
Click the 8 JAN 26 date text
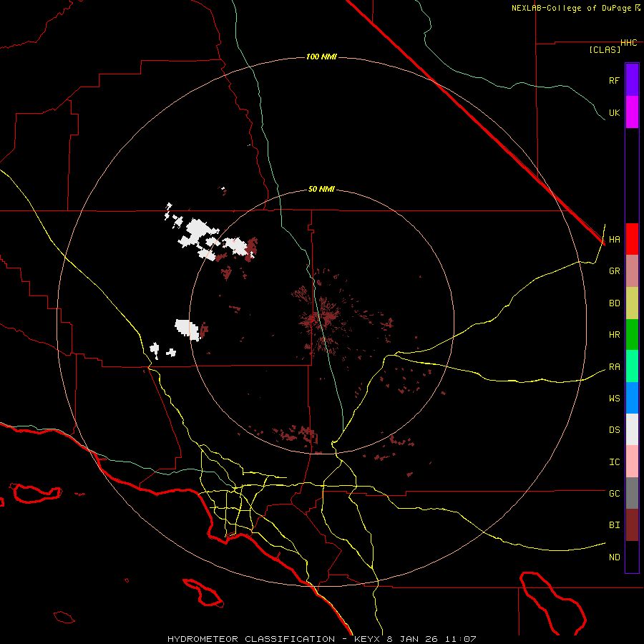[413, 639]
